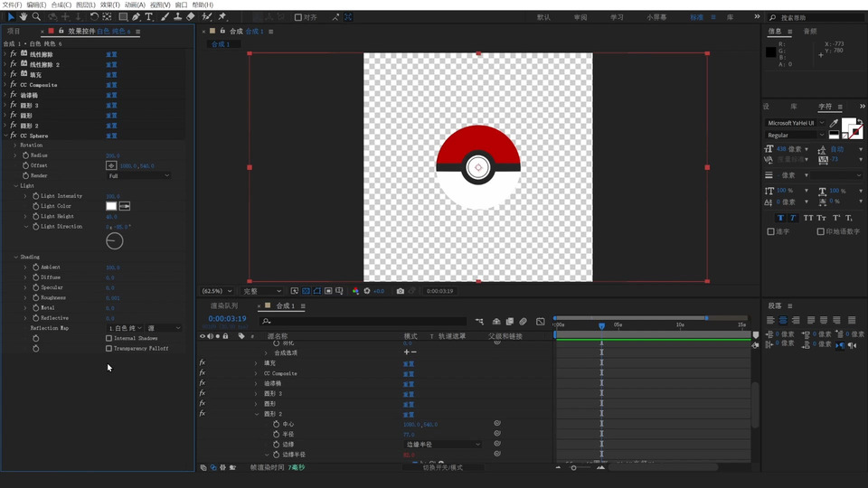Select the Rectangle shape tool
Screen dimensions: 868x488
[123, 16]
